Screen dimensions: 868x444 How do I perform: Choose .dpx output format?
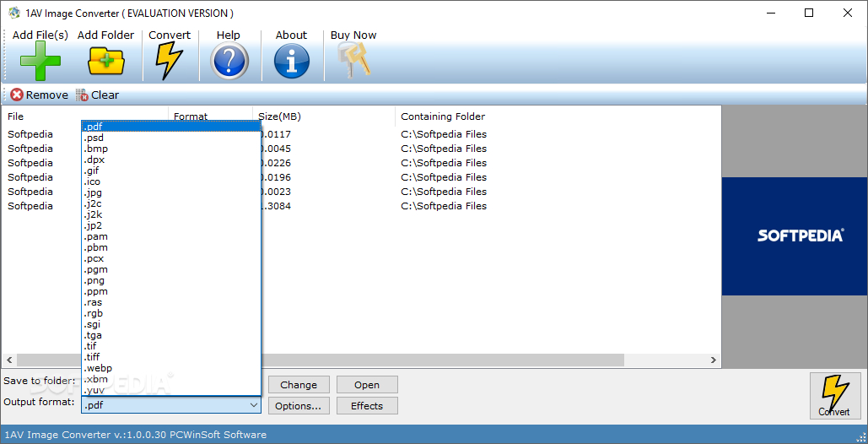click(x=171, y=160)
